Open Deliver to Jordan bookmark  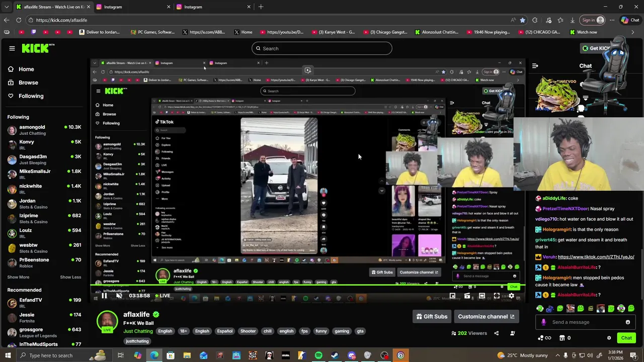coord(100,32)
